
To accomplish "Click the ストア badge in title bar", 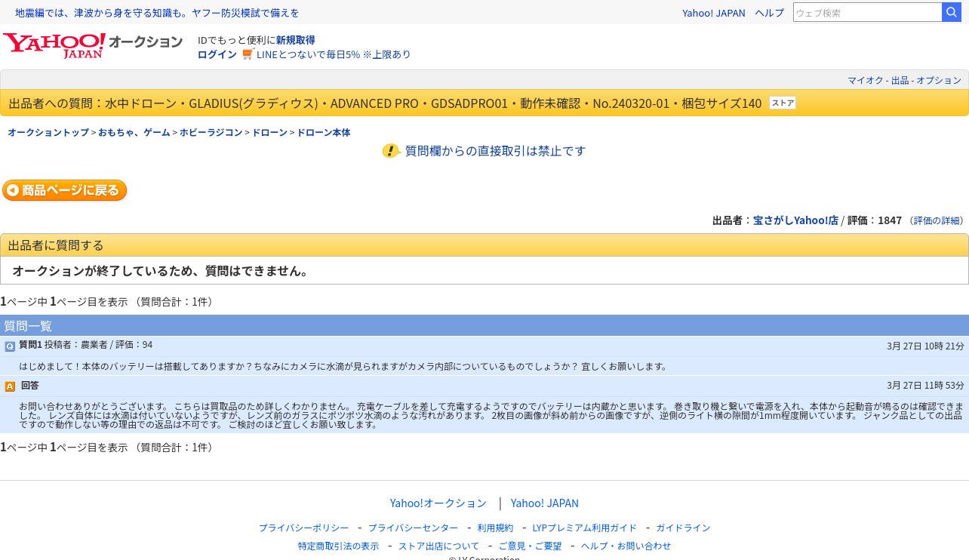I will click(x=783, y=103).
